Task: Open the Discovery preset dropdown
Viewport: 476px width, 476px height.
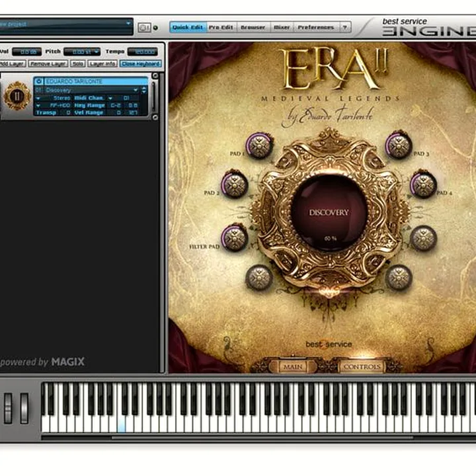Action: (x=136, y=90)
